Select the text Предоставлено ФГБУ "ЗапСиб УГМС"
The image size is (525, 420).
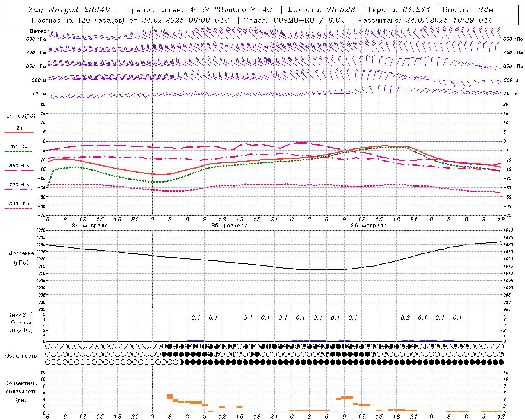point(201,10)
